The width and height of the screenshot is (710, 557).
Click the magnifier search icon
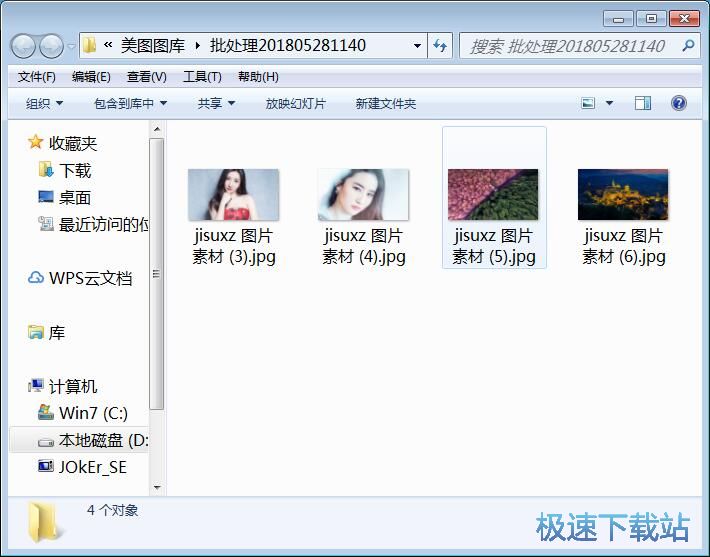pyautogui.click(x=688, y=45)
